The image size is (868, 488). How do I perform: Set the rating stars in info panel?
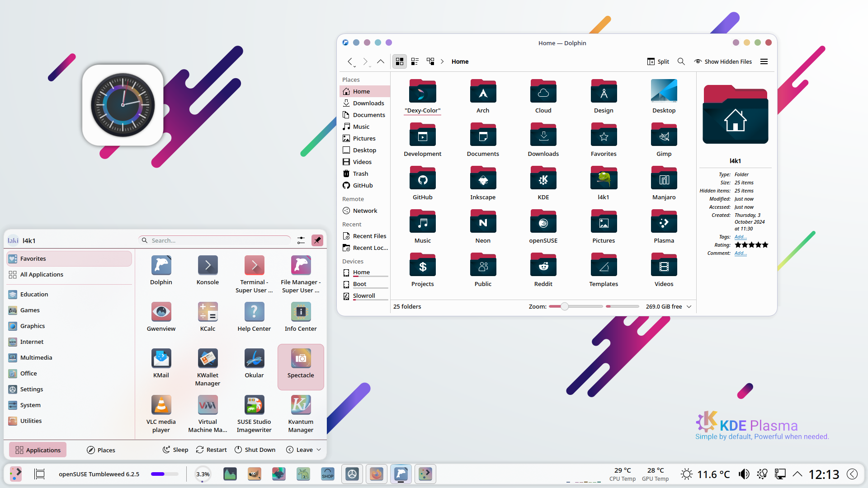(751, 245)
